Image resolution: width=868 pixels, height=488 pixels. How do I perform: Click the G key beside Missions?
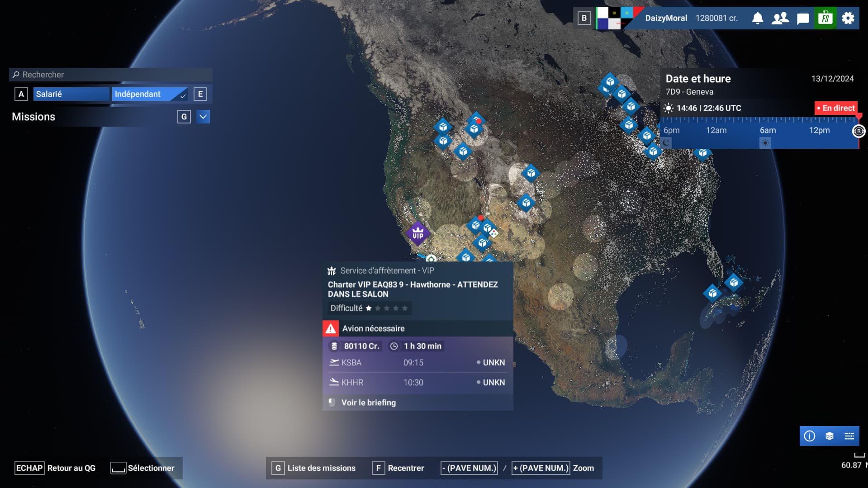coord(184,117)
